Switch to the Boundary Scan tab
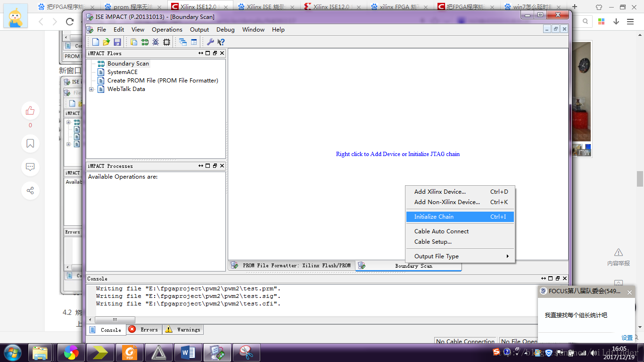The width and height of the screenshot is (644, 362). pyautogui.click(x=408, y=266)
